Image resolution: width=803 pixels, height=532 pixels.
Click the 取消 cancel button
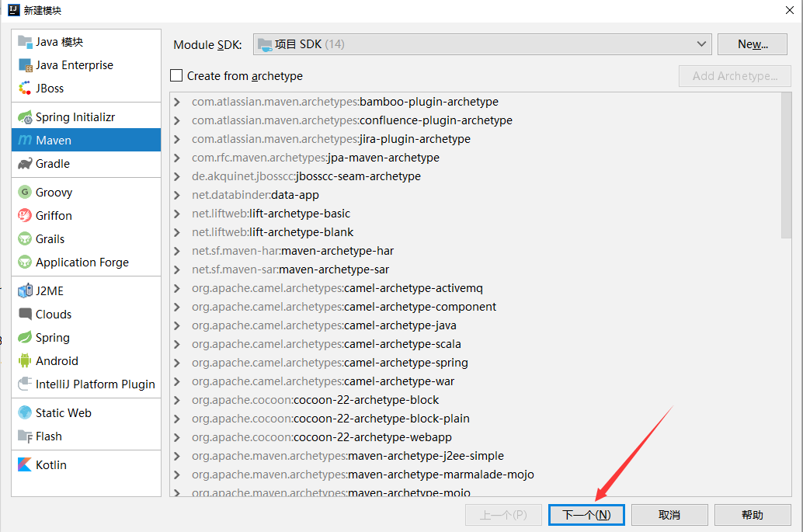pyautogui.click(x=669, y=515)
